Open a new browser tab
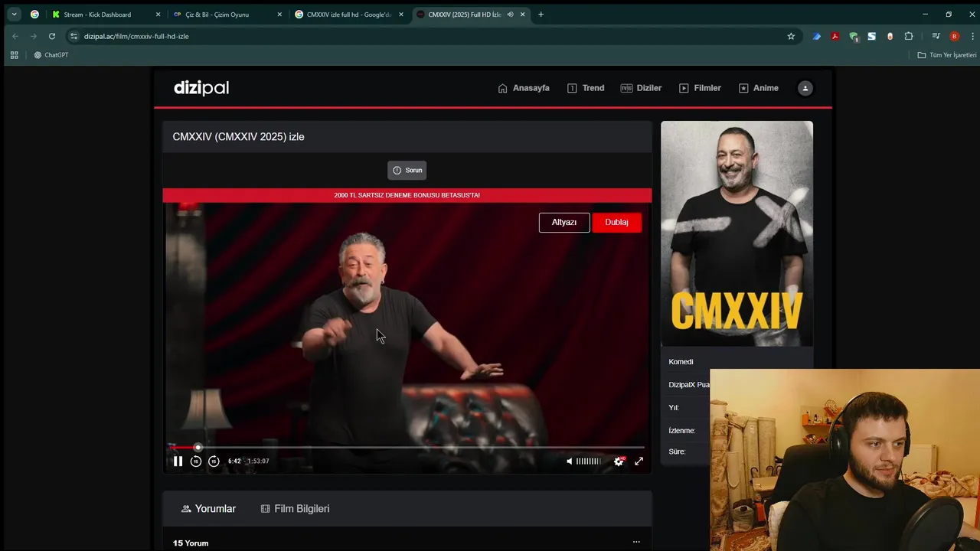Viewport: 980px width, 551px height. 541,15
